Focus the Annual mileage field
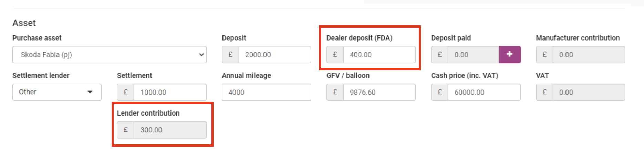The height and width of the screenshot is (150, 644). point(266,92)
